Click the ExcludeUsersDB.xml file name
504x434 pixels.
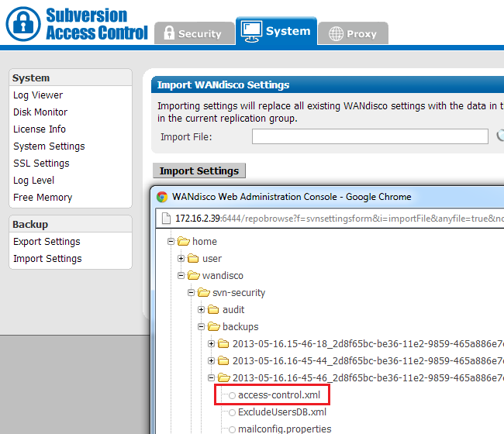coord(282,412)
